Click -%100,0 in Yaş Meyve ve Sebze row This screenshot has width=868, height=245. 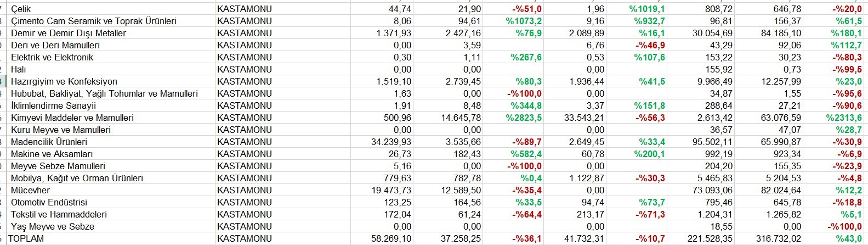click(x=844, y=226)
